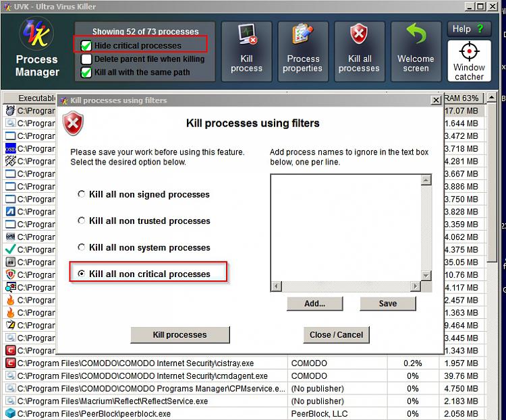Click the Add... button
The width and height of the screenshot is (506, 420).
(x=314, y=303)
